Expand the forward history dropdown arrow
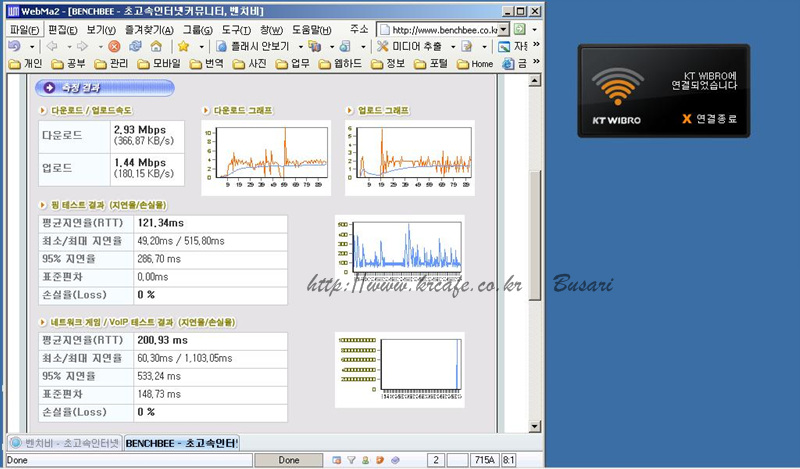This screenshot has height=469, width=800. 100,47
